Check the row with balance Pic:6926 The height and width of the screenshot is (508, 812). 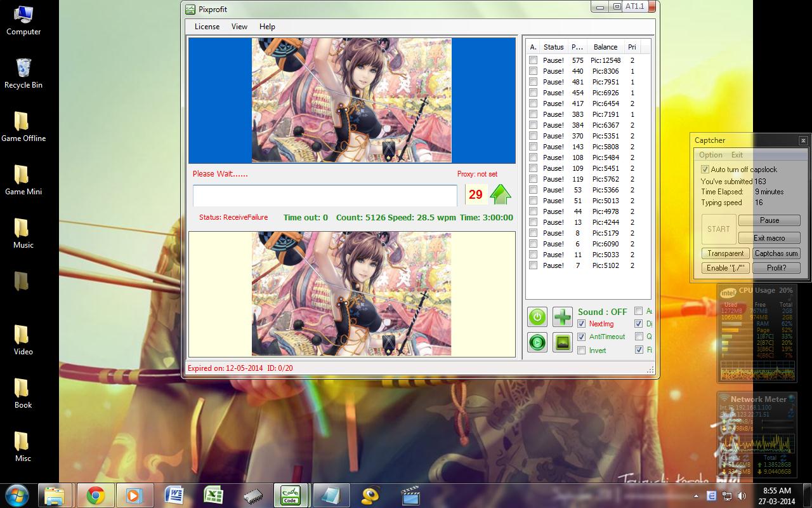click(534, 93)
